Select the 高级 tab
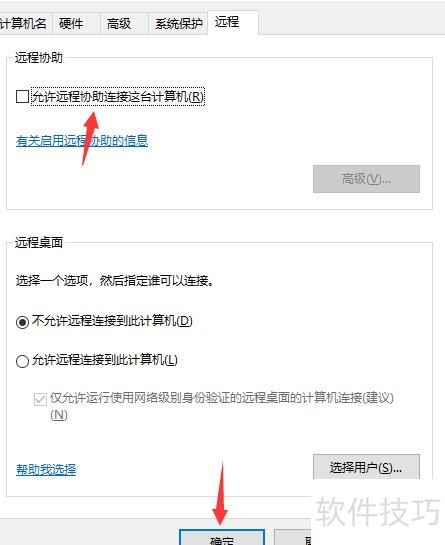This screenshot has width=445, height=545. [124, 24]
